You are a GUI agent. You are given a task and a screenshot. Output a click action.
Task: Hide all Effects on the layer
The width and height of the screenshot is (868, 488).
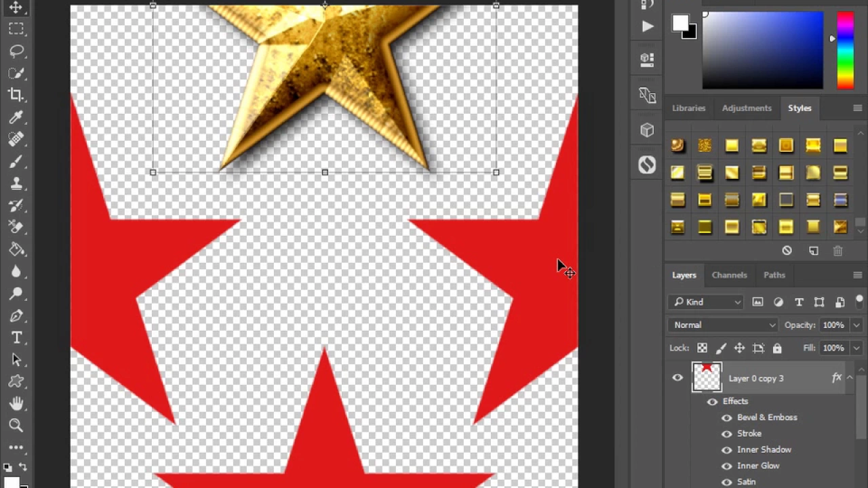click(712, 401)
